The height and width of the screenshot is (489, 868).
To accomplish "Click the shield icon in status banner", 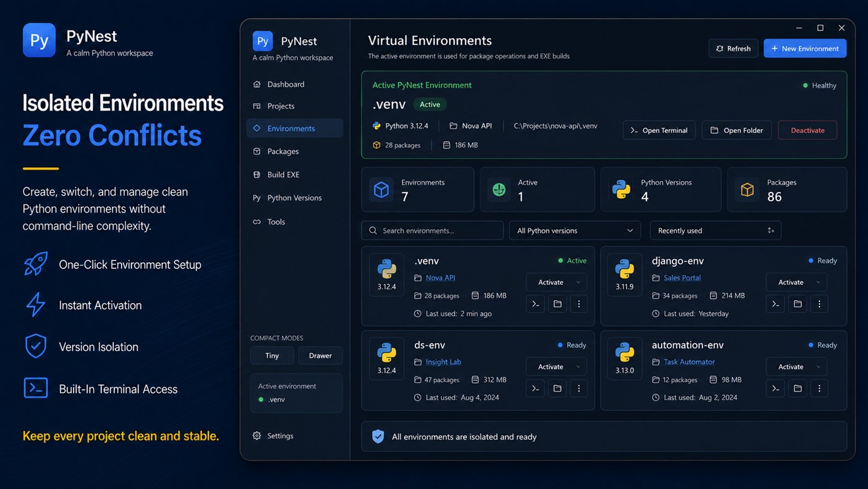I will point(377,437).
